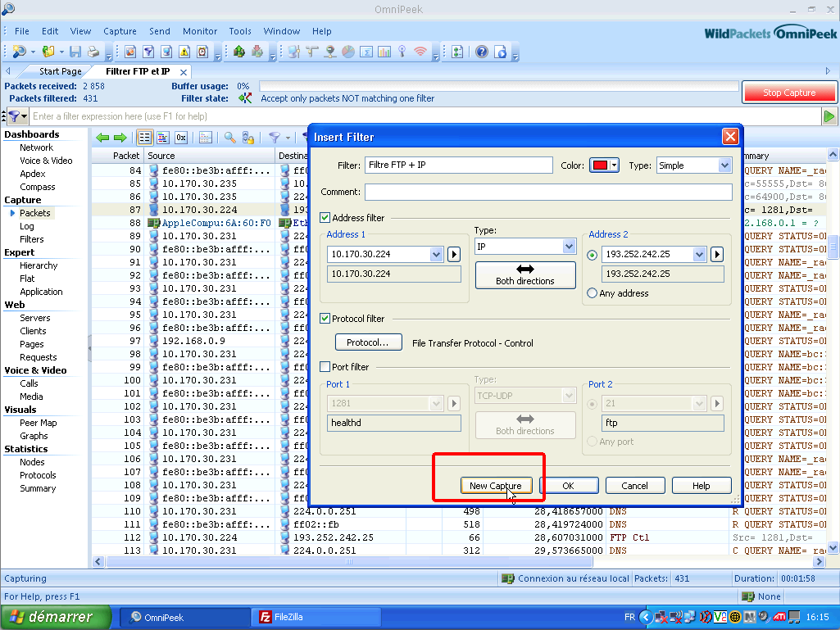Click the Open folder toolbar icon

click(x=48, y=52)
